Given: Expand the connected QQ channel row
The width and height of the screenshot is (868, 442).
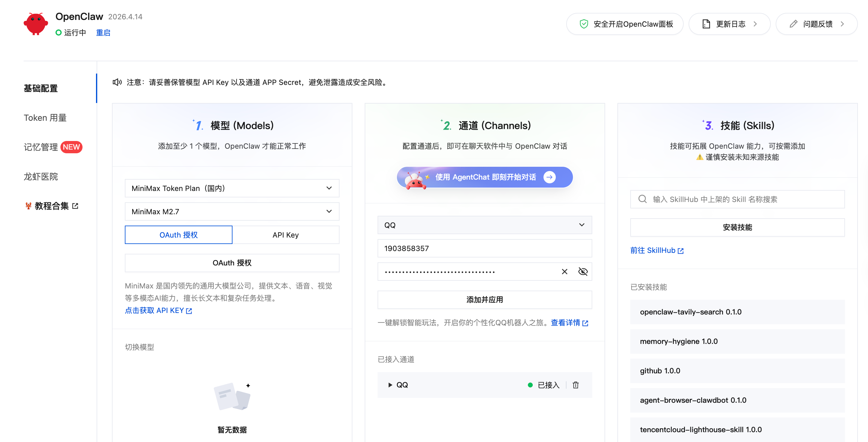Looking at the screenshot, I should point(390,385).
